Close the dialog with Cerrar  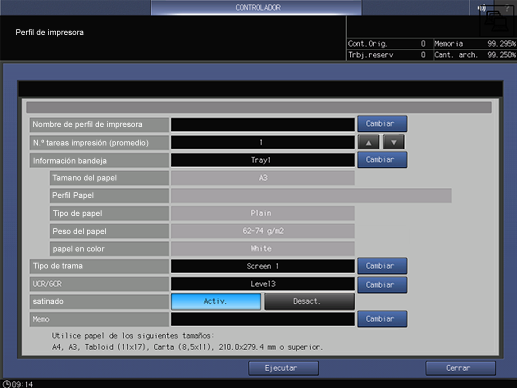[x=460, y=368]
